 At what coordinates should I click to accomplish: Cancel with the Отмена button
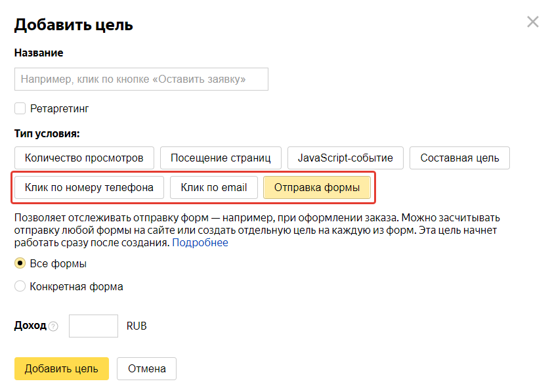[146, 368]
